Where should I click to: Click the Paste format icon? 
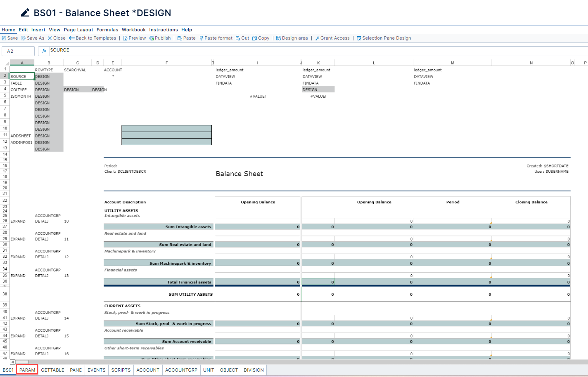coord(216,38)
